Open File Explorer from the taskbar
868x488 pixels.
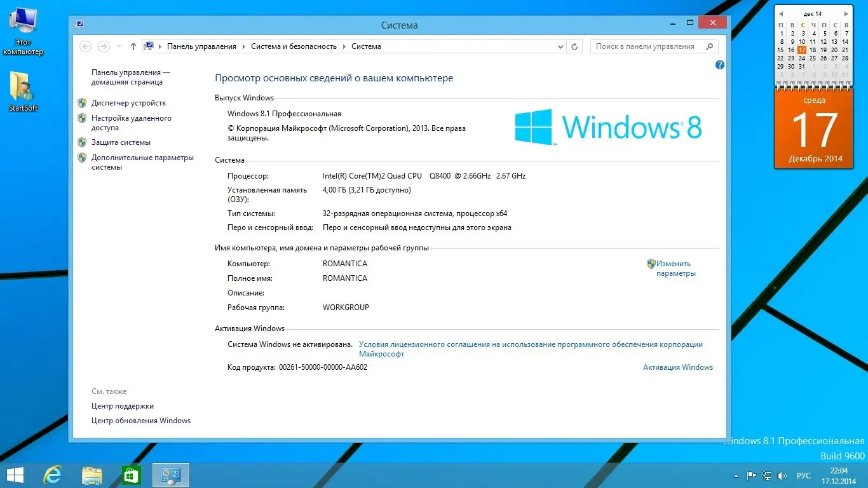click(x=92, y=475)
